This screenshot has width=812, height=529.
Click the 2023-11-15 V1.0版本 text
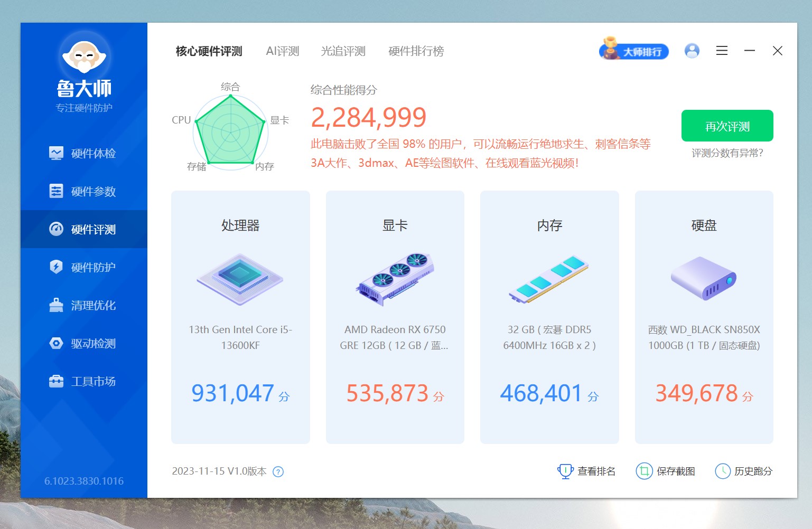pos(219,471)
